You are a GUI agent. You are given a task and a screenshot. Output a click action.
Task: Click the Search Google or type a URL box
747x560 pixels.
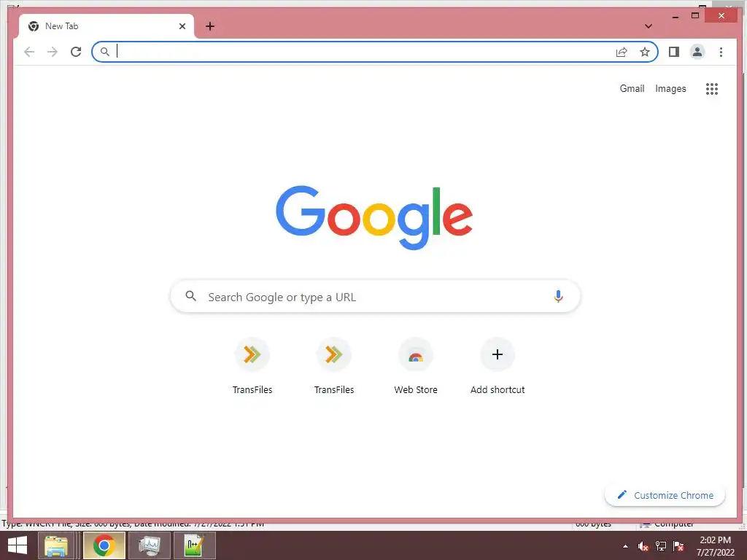click(x=375, y=297)
